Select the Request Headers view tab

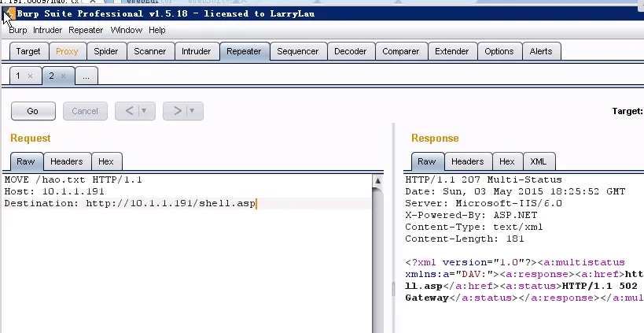coord(67,161)
